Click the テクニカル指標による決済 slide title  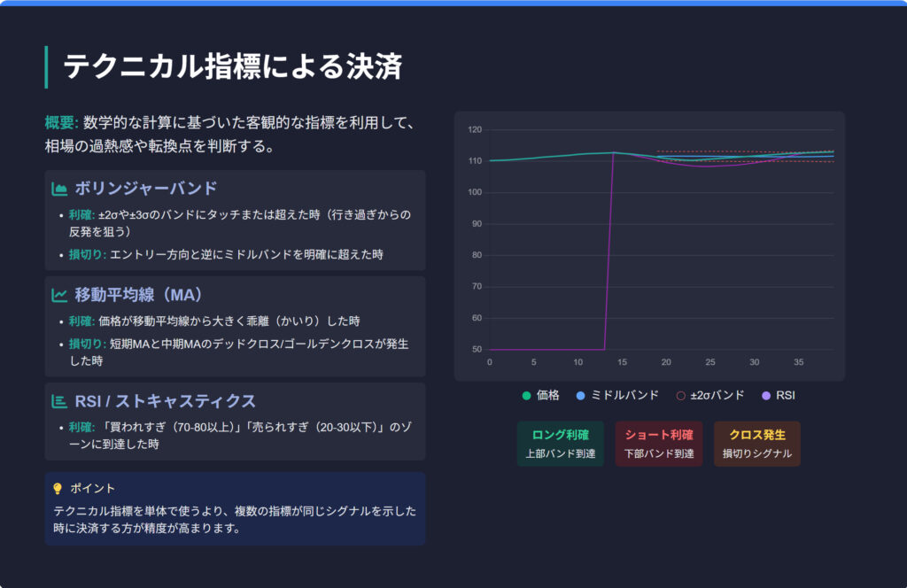pyautogui.click(x=233, y=67)
